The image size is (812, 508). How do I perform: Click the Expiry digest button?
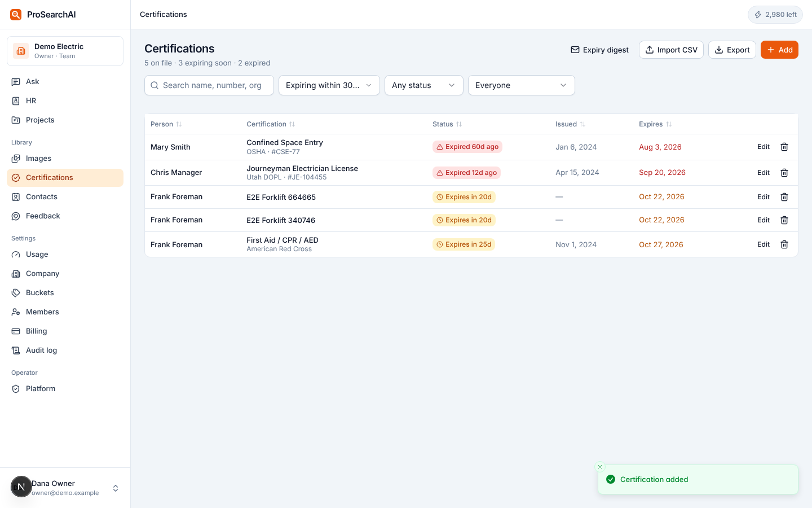pyautogui.click(x=599, y=50)
